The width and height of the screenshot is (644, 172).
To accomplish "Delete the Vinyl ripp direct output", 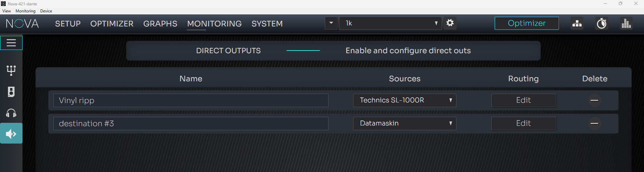I will coord(594,100).
